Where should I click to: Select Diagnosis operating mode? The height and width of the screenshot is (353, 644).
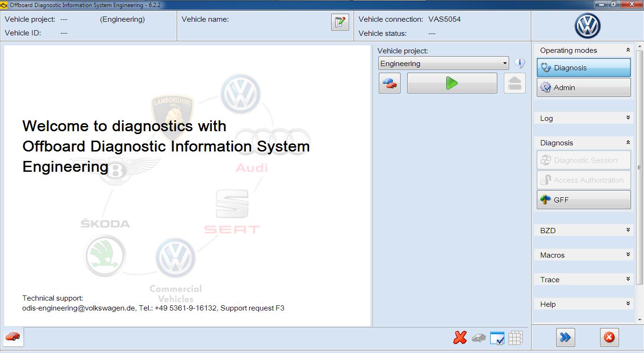point(584,67)
